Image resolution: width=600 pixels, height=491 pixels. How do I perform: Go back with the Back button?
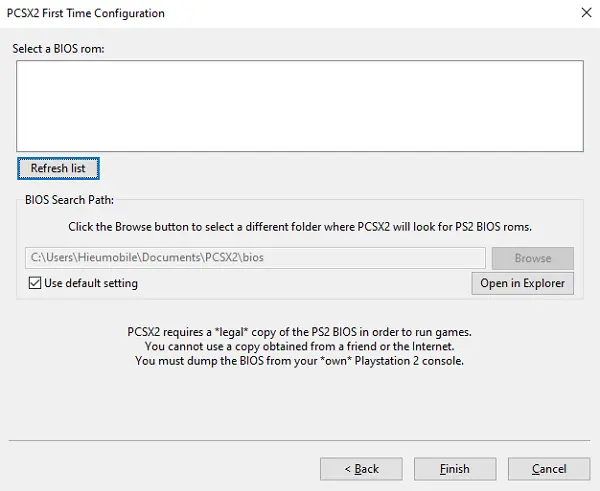(361, 468)
